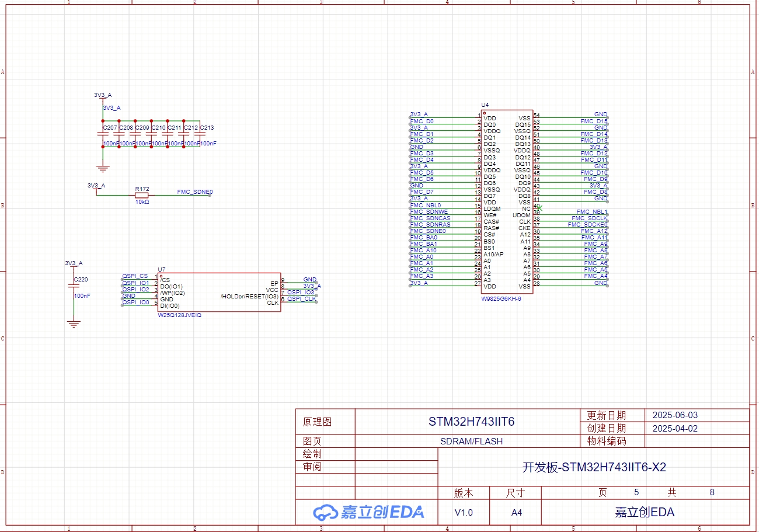This screenshot has height=532, width=759.
Task: Click the SDRAM/FLASH page name field
Action: tap(471, 441)
